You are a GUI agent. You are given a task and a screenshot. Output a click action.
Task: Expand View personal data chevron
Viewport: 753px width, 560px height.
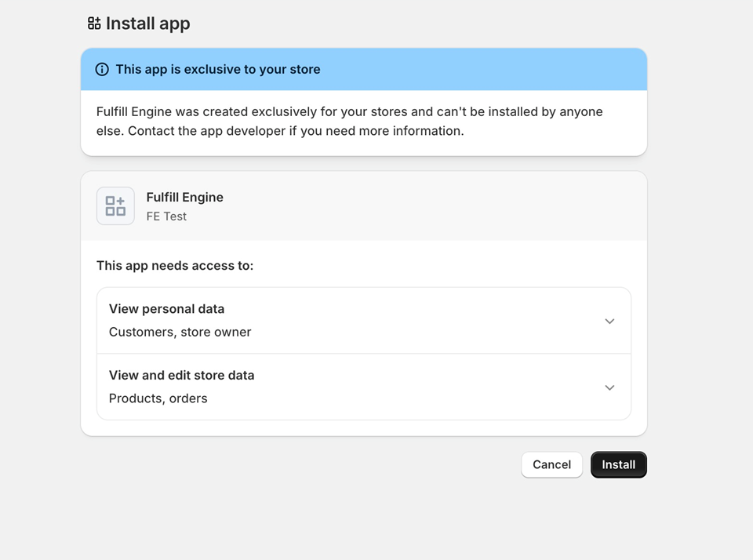pos(609,321)
